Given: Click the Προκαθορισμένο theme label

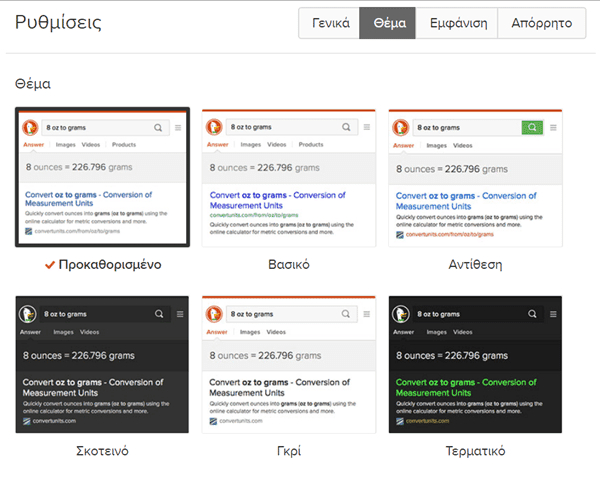Looking at the screenshot, I should click(x=110, y=265).
